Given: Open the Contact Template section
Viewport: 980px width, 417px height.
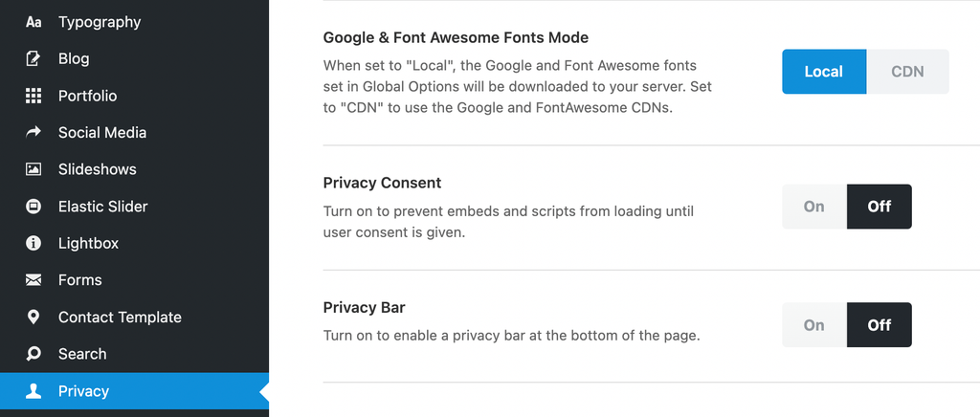Looking at the screenshot, I should [119, 317].
